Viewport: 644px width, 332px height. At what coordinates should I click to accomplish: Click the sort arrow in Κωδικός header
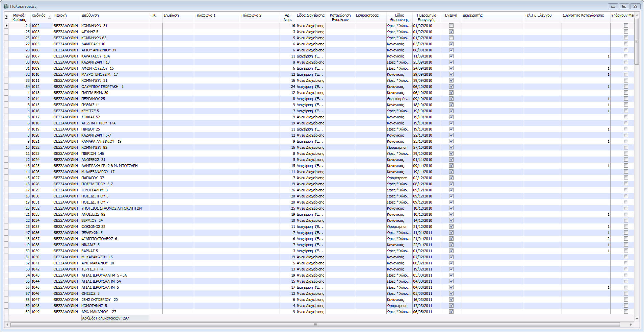(x=49, y=17)
